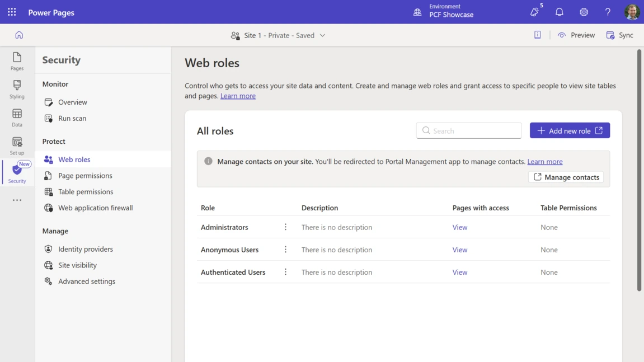Open Page permissions

tap(103, 176)
